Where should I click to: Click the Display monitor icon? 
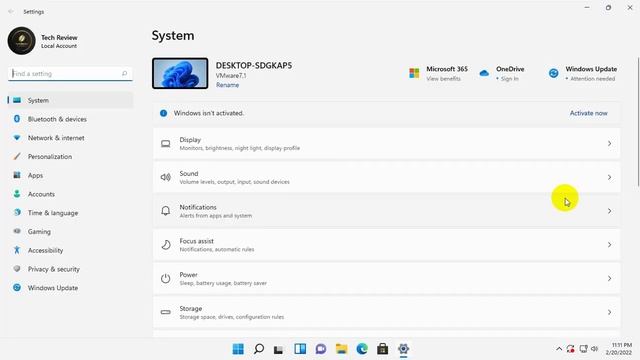click(x=165, y=144)
